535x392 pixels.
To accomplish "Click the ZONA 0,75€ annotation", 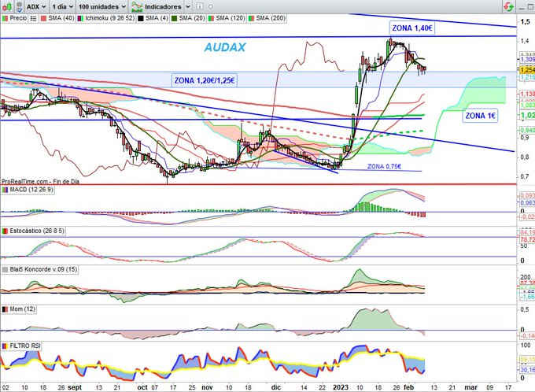I will click(384, 167).
